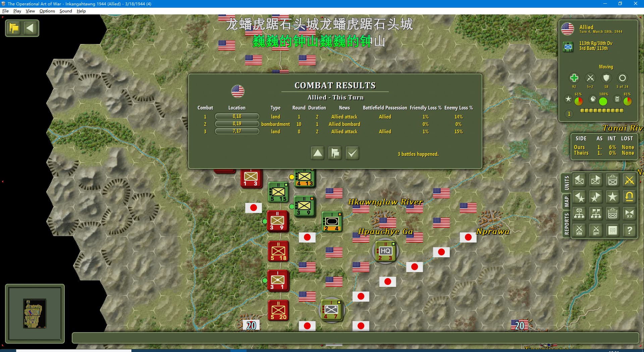
Task: Select the green unit counter 4-7 near bottom
Action: tap(331, 309)
